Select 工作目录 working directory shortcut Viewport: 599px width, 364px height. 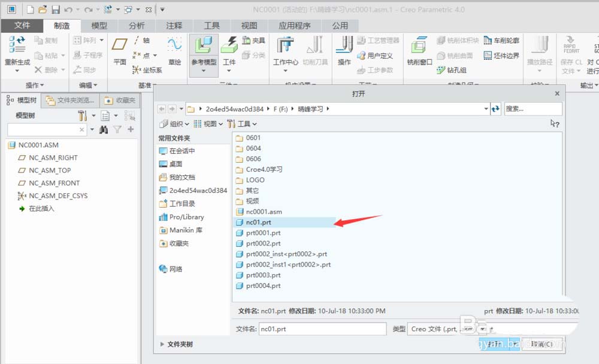click(177, 204)
